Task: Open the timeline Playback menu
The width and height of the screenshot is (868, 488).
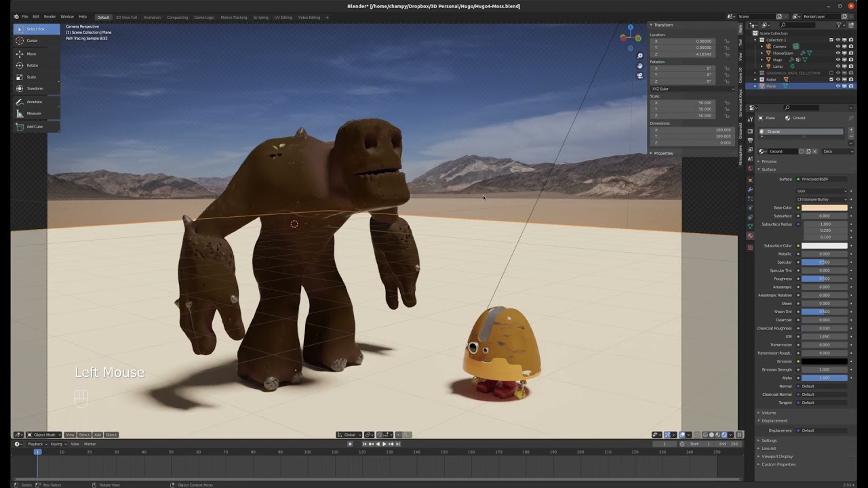Action: point(36,444)
